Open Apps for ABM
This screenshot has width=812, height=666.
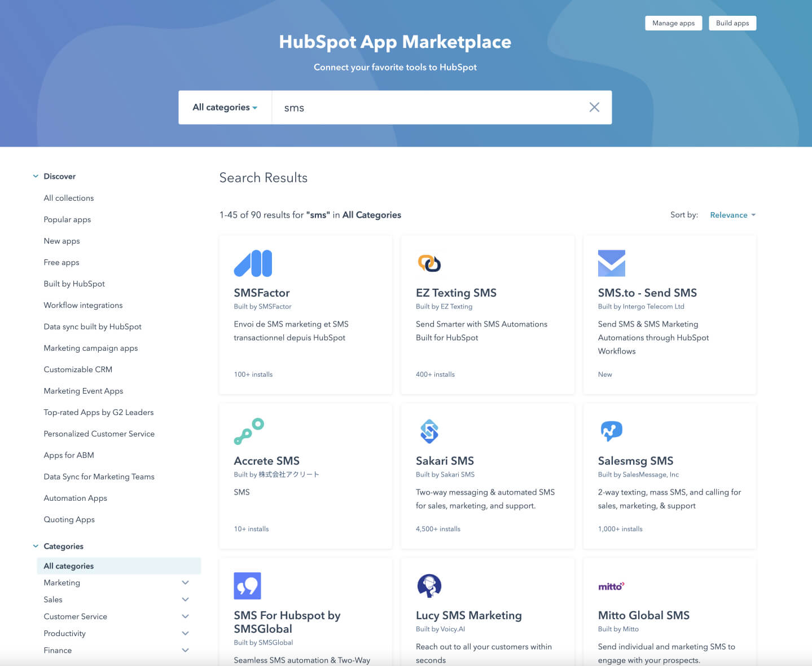coord(69,455)
